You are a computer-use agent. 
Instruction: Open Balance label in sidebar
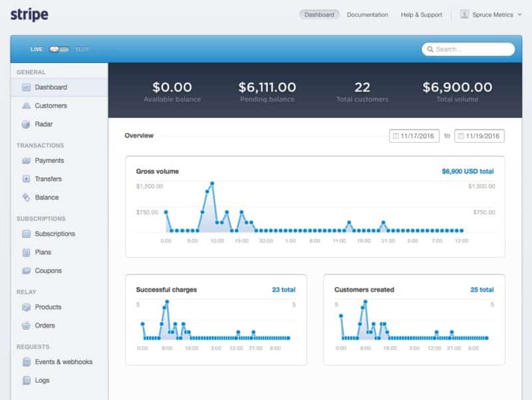tap(47, 197)
